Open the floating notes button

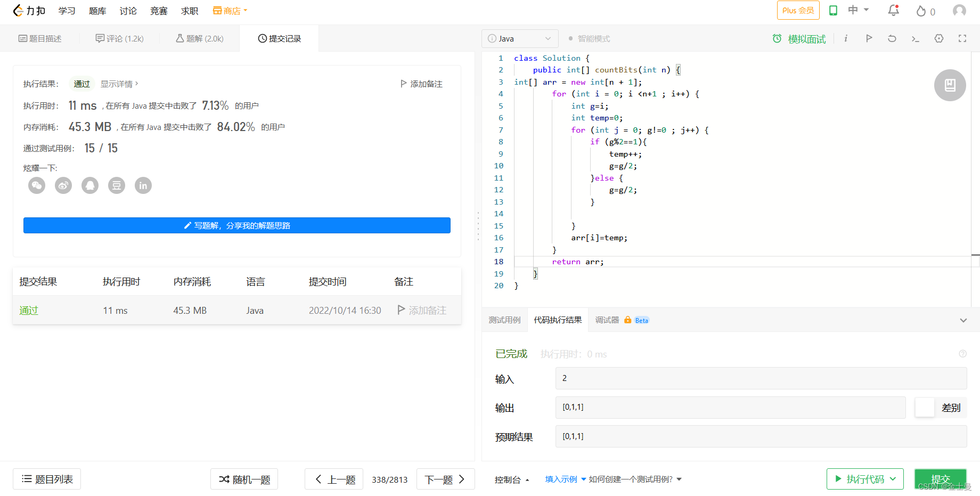950,85
